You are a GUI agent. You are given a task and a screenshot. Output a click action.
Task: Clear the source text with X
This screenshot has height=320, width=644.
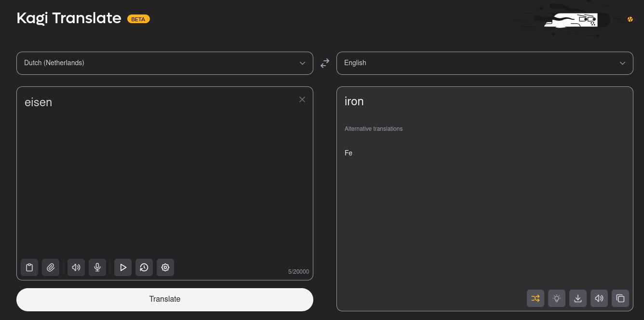coord(302,99)
